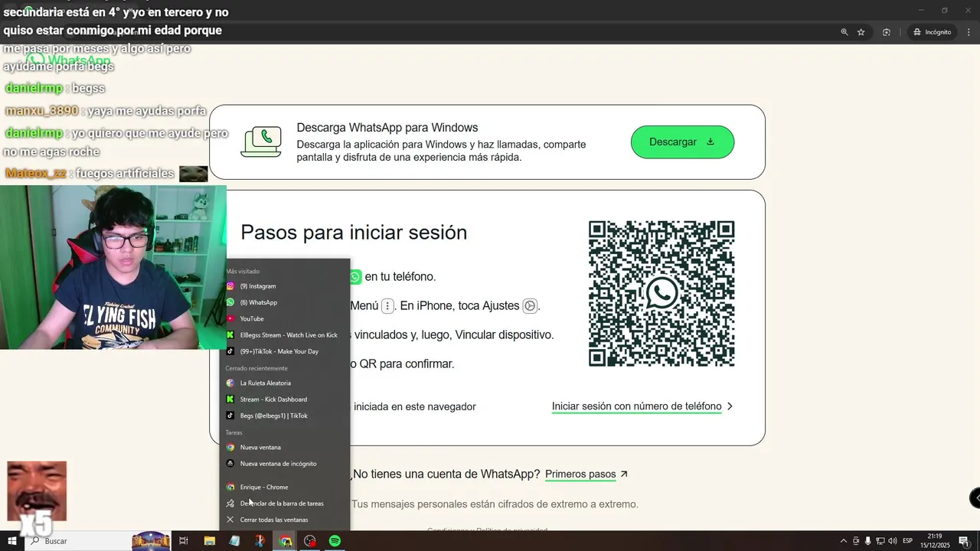
Task: Open '(99+) TikTok - Make Your Day' entry
Action: [x=284, y=351]
